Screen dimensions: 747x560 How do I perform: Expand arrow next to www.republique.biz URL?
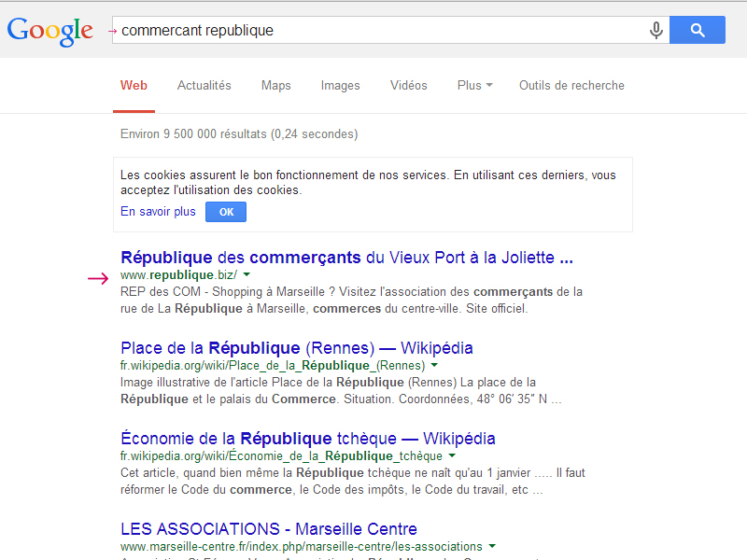247,275
